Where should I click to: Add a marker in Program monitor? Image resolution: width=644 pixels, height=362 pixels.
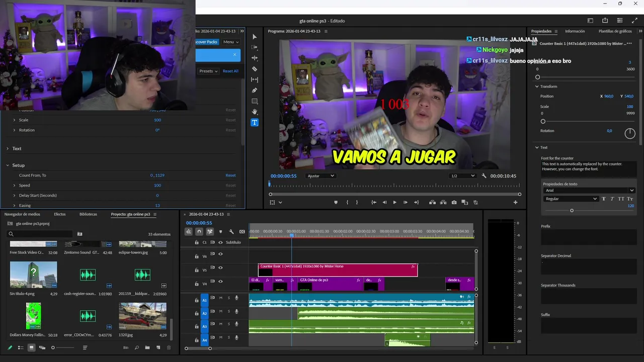tap(336, 202)
